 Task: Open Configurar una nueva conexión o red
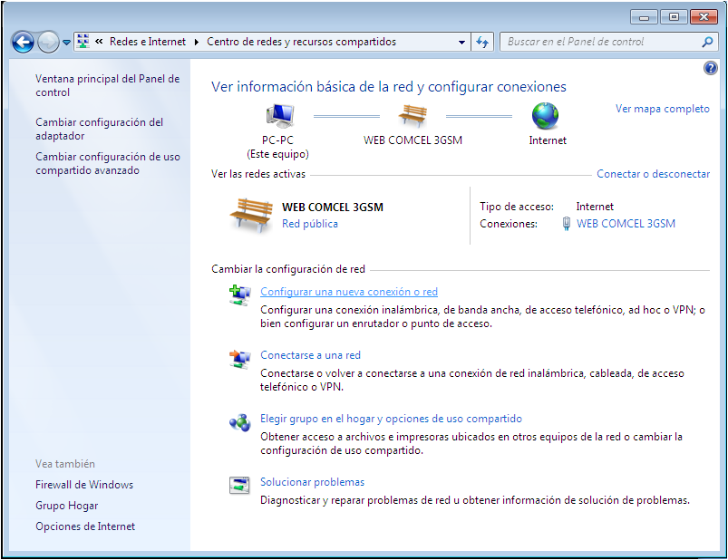click(349, 292)
